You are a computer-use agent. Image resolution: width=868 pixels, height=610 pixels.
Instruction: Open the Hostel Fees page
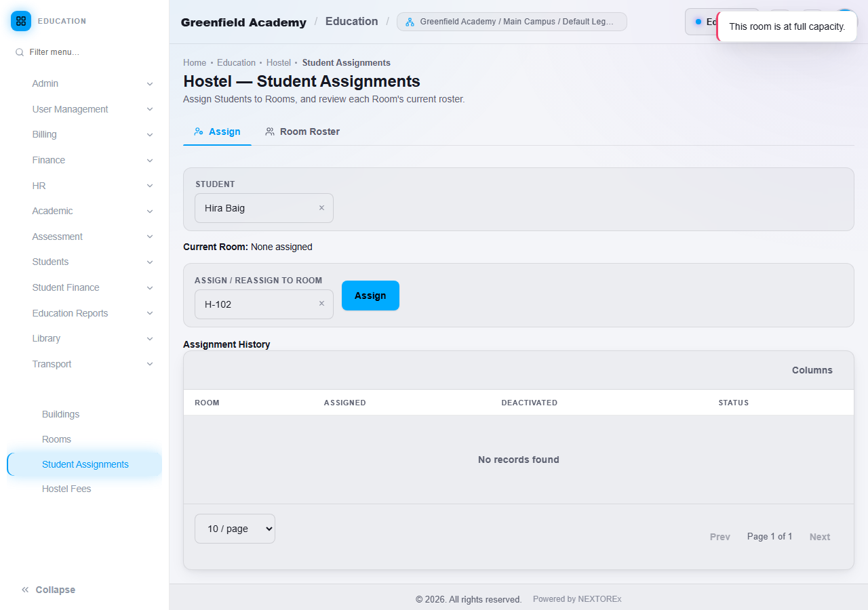[66, 489]
